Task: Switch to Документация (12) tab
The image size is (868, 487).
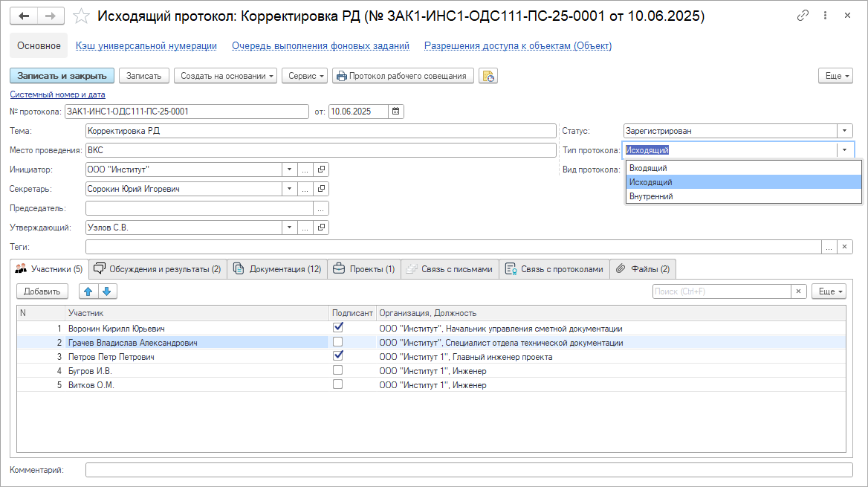Action: coord(277,269)
